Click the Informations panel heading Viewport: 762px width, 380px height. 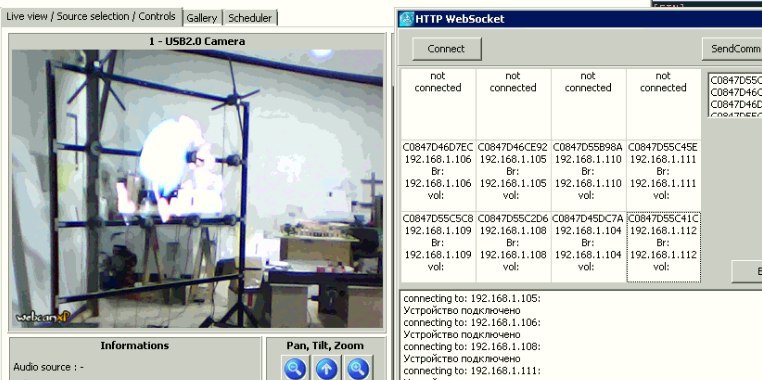(135, 345)
